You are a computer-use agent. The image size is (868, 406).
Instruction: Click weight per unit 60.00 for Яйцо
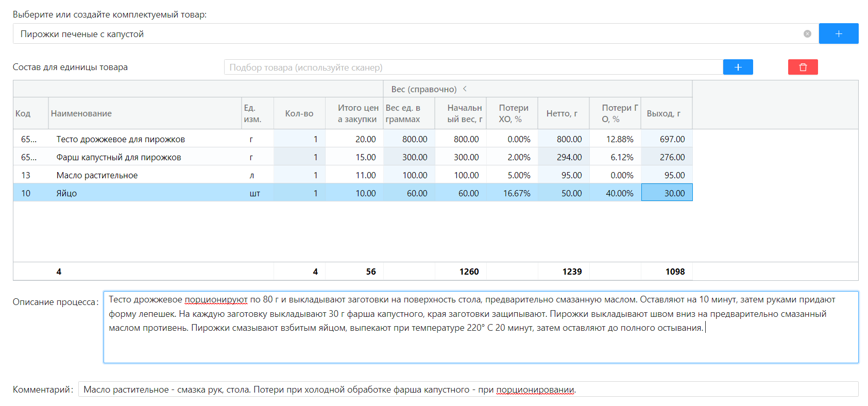[x=409, y=193]
